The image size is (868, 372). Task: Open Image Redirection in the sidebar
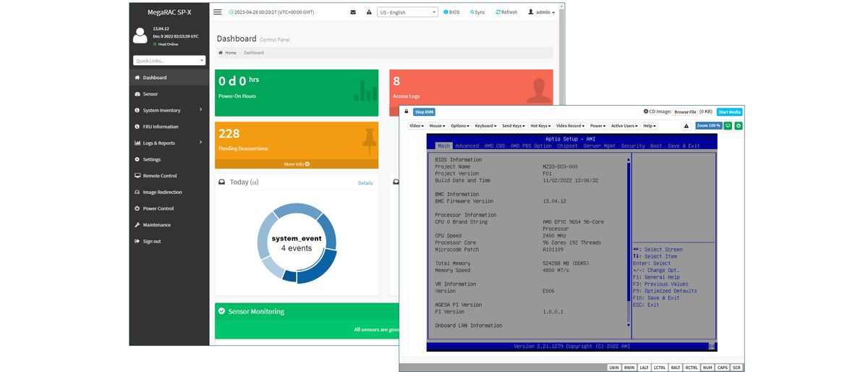pos(169,192)
